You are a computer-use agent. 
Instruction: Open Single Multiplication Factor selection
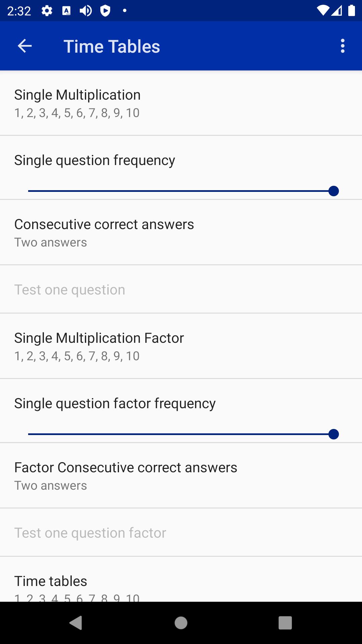[x=181, y=346]
